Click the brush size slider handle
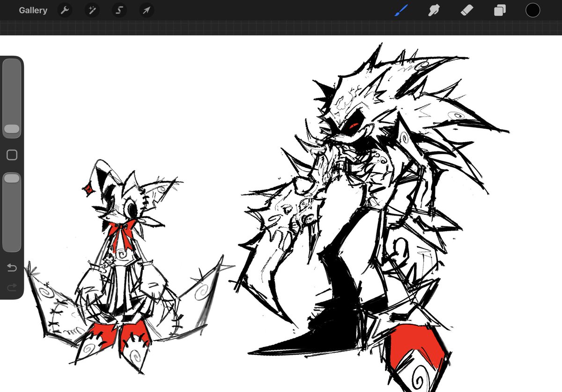The height and width of the screenshot is (392, 562). tap(12, 129)
